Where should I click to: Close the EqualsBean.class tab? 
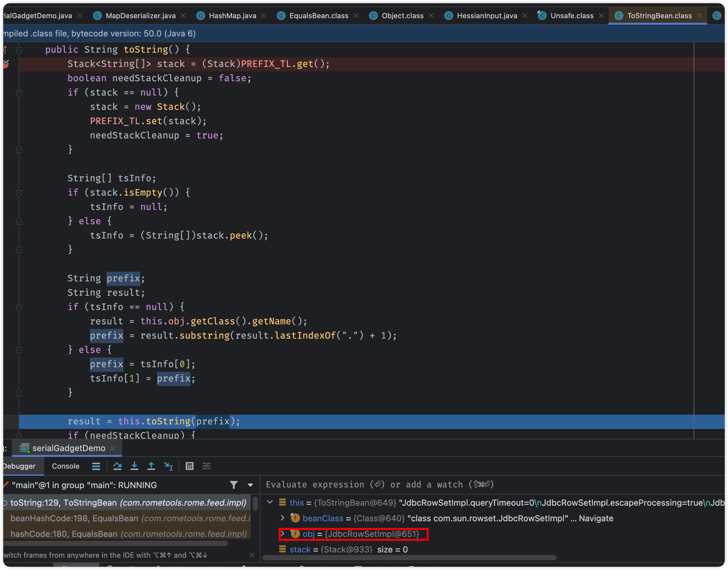(356, 16)
